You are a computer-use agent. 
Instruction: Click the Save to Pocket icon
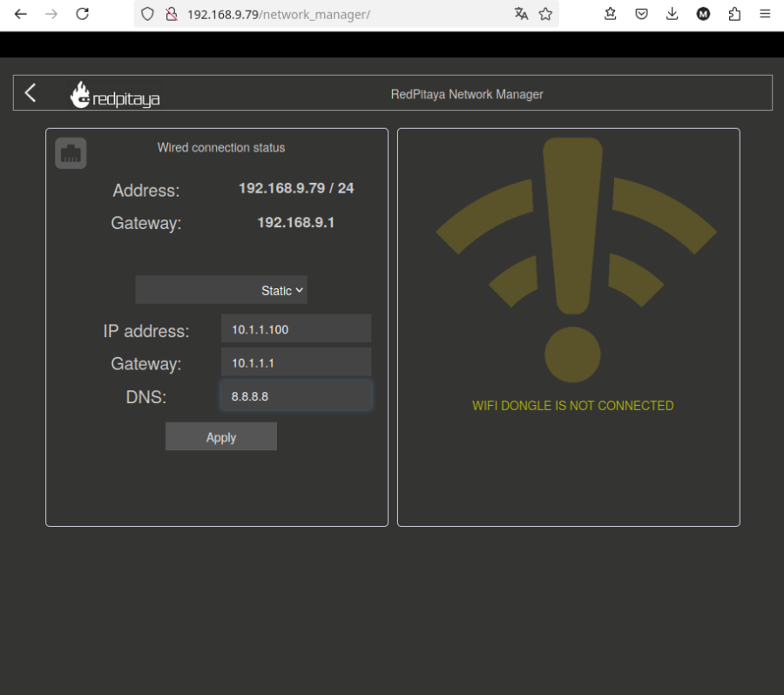click(641, 14)
